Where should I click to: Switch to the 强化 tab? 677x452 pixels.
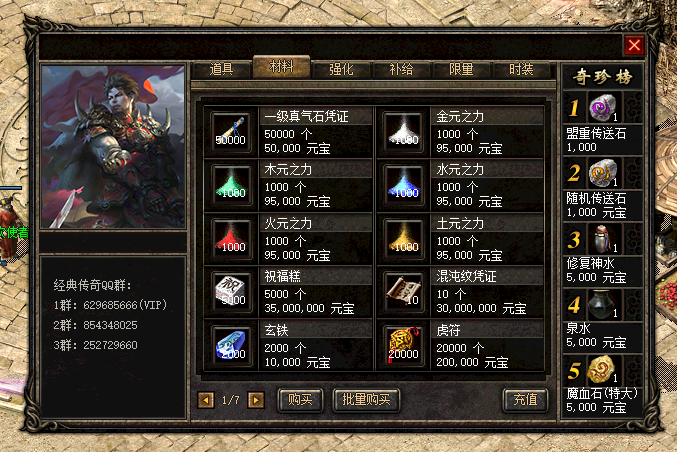point(342,70)
